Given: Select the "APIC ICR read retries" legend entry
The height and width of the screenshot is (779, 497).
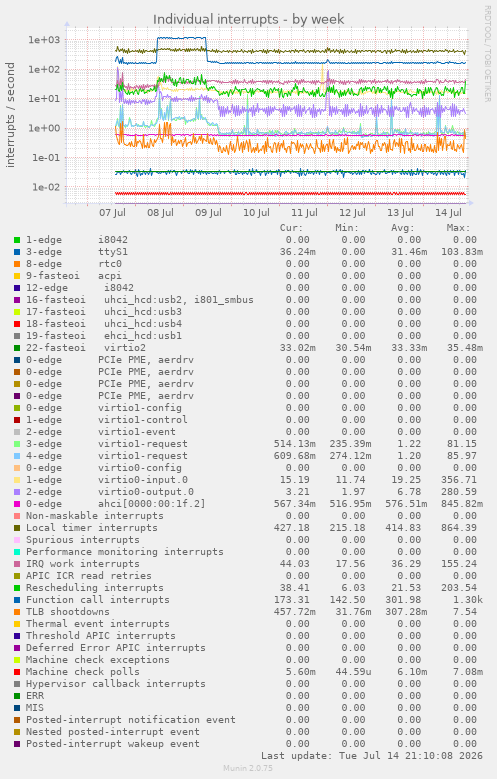Looking at the screenshot, I should pos(89,576).
